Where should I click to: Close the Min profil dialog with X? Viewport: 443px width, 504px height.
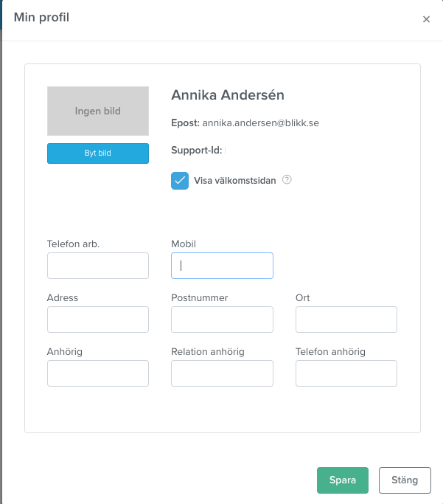[x=426, y=19]
